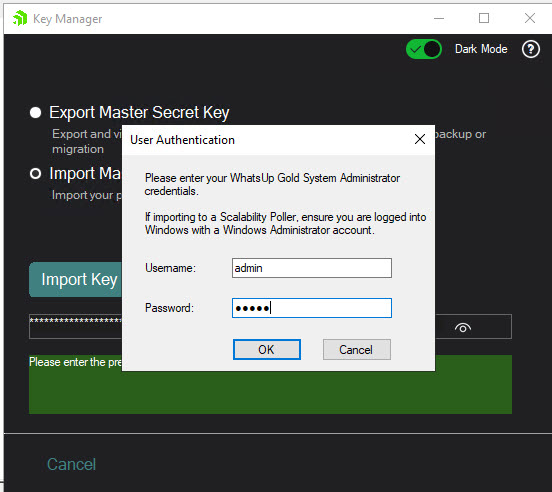Click the Username field containing admin
Viewport: 552px width, 492px height.
click(312, 268)
